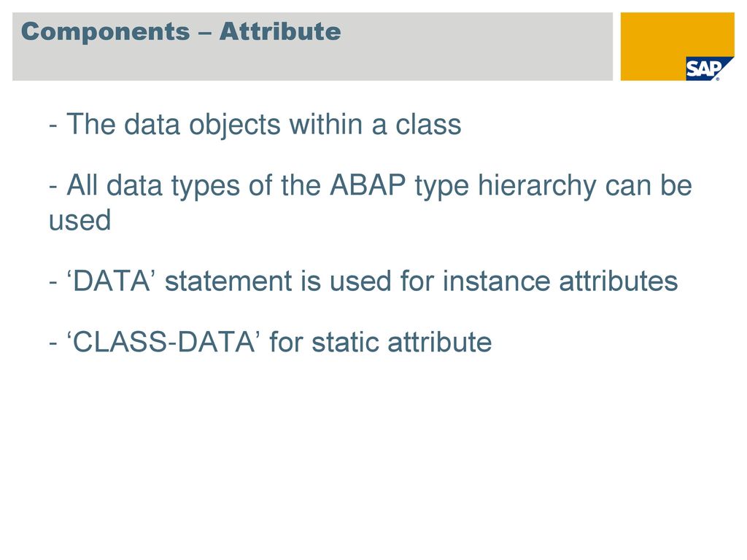
Task: Click the word 'hierarchy' in the second bullet
Action: pyautogui.click(x=536, y=186)
